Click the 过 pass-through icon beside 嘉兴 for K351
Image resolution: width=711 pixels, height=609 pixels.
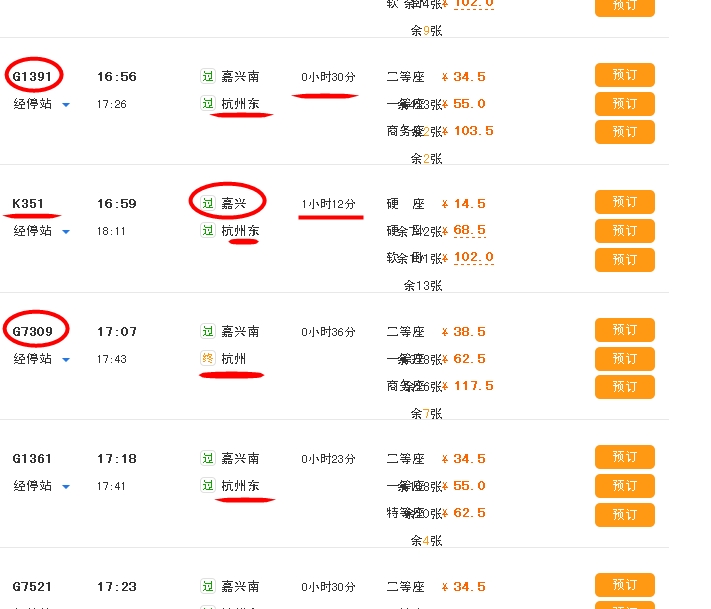pyautogui.click(x=208, y=203)
